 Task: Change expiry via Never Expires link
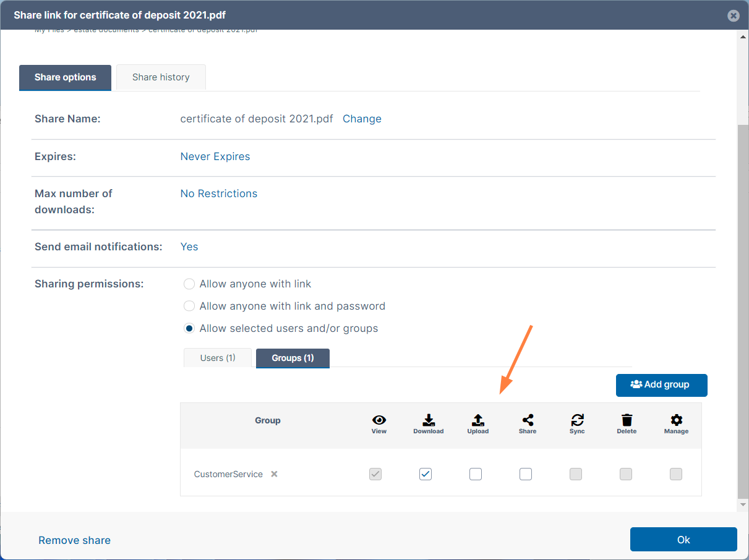coord(215,156)
